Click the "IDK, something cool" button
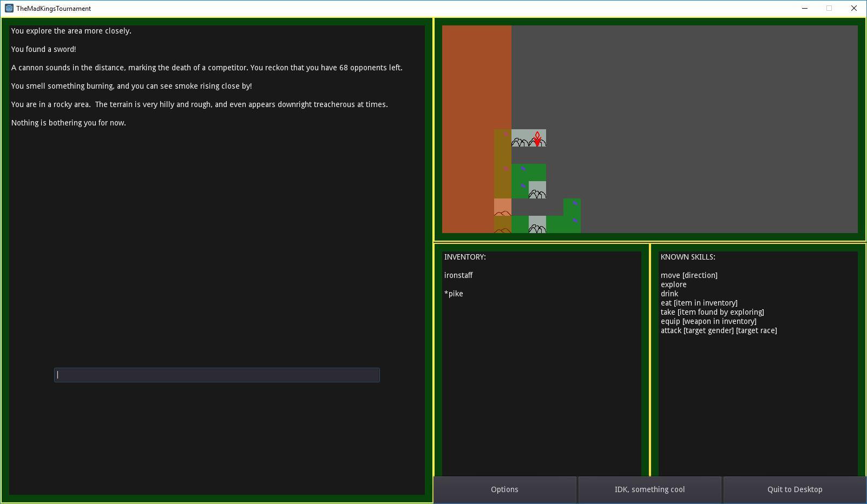867x504 pixels. tap(649, 489)
